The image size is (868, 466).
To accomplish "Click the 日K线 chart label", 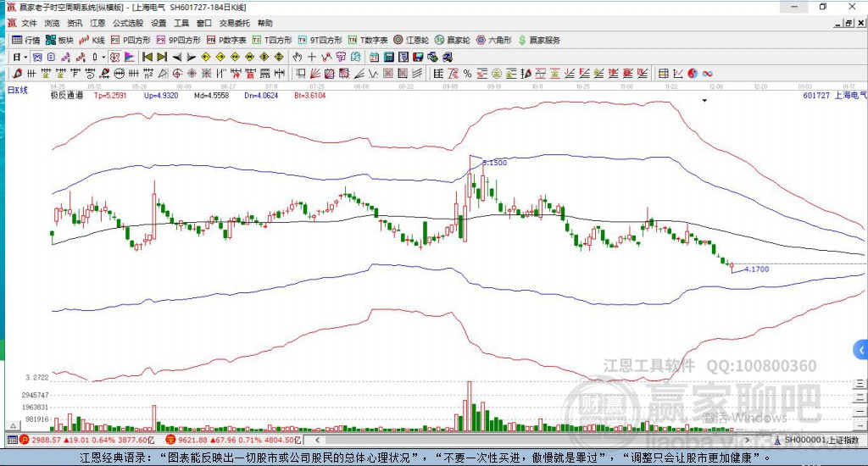I will click(17, 90).
